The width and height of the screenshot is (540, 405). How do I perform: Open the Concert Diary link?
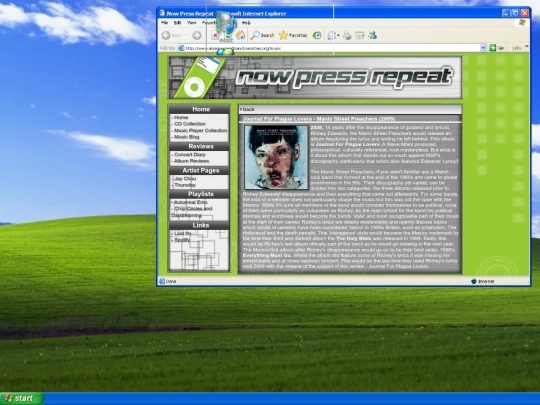[189, 155]
